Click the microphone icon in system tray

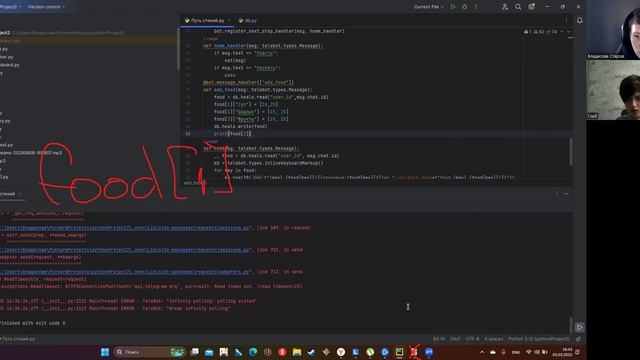(x=503, y=352)
